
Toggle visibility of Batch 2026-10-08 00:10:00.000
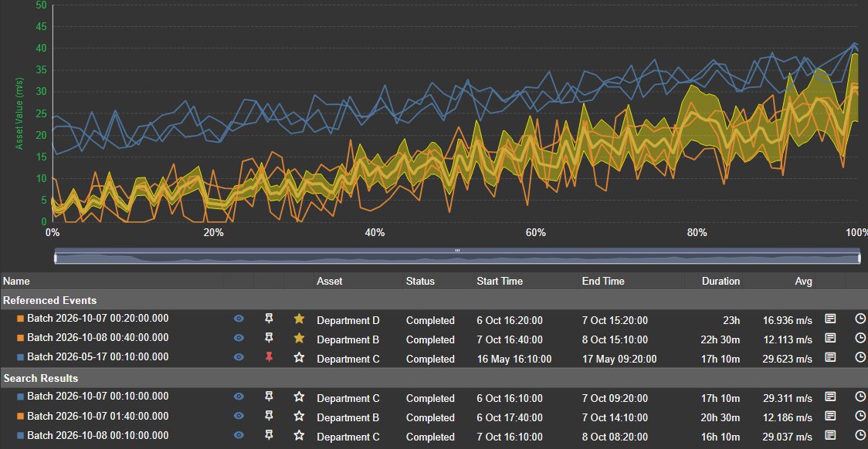pos(239,435)
